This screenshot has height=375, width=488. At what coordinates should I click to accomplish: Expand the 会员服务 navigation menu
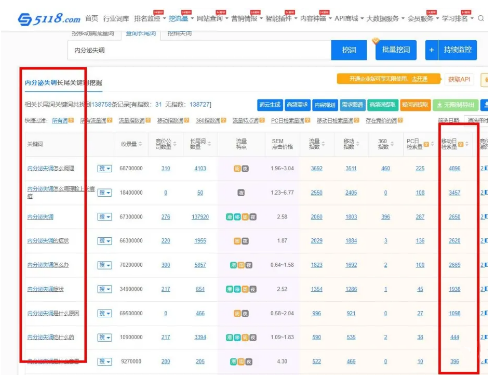tap(423, 19)
